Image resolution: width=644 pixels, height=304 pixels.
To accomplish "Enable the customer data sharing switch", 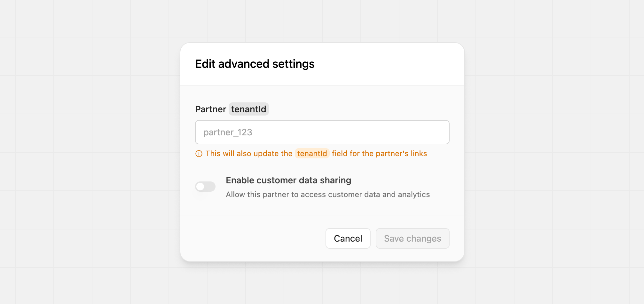I will click(205, 187).
